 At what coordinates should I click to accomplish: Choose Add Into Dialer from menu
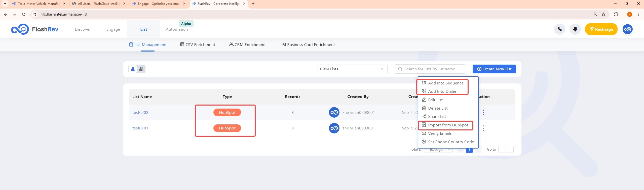439,91
